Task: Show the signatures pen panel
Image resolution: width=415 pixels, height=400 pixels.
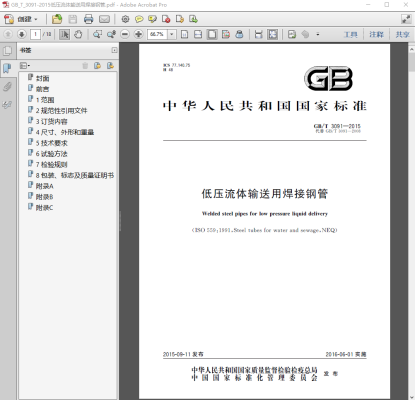Action: tap(7, 105)
